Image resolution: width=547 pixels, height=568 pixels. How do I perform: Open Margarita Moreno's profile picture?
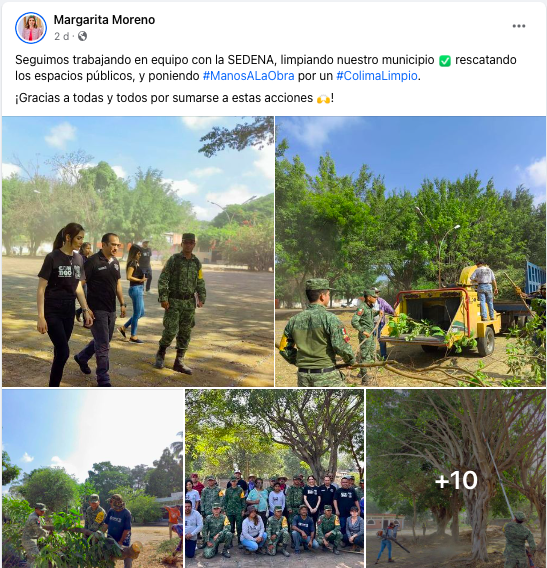coord(31,28)
